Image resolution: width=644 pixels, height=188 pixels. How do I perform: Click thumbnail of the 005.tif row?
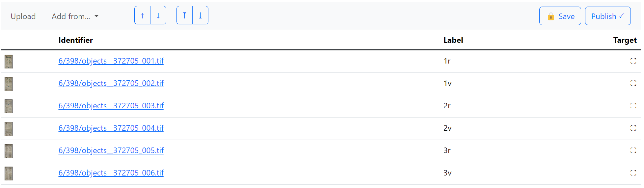9,151
